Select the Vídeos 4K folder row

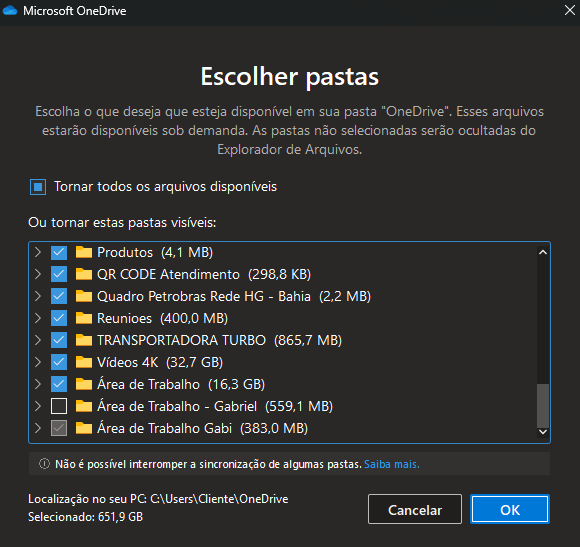[x=283, y=362]
